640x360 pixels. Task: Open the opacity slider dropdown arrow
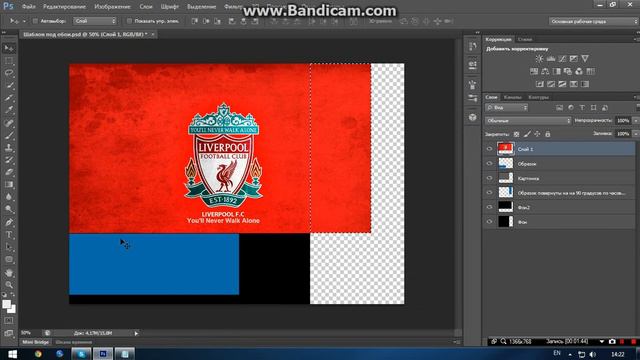coord(635,121)
